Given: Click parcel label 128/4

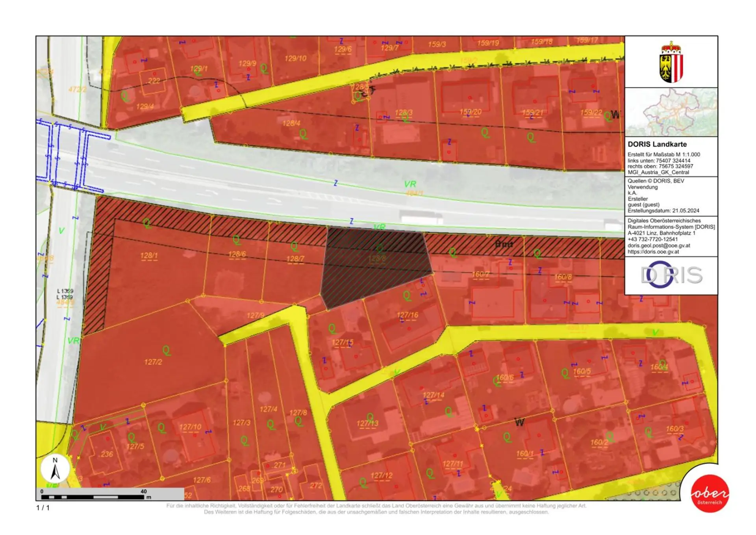Looking at the screenshot, I should click(x=291, y=123).
